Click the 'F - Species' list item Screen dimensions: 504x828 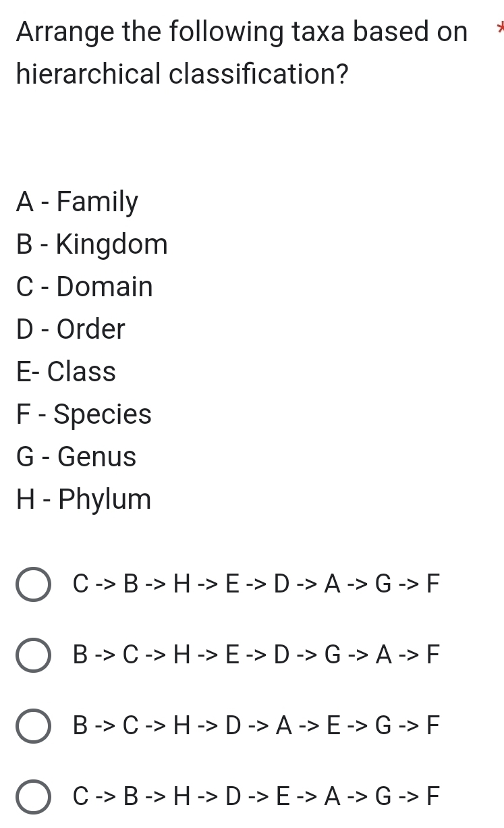(84, 414)
